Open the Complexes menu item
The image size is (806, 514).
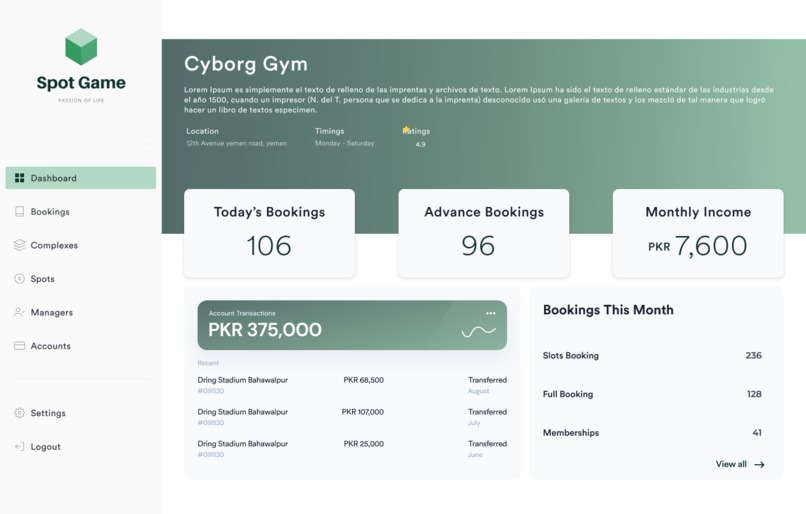(x=81, y=245)
